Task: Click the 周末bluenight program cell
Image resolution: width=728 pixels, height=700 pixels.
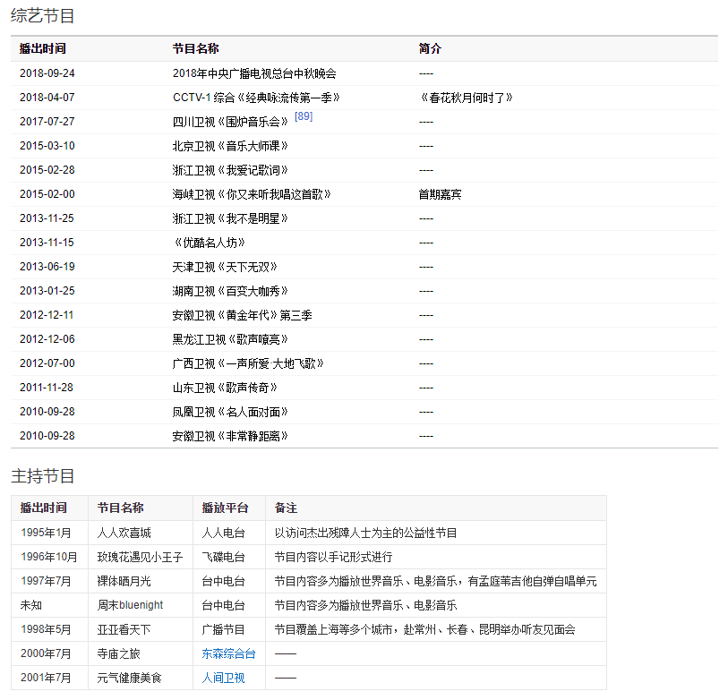Action: pos(130,605)
